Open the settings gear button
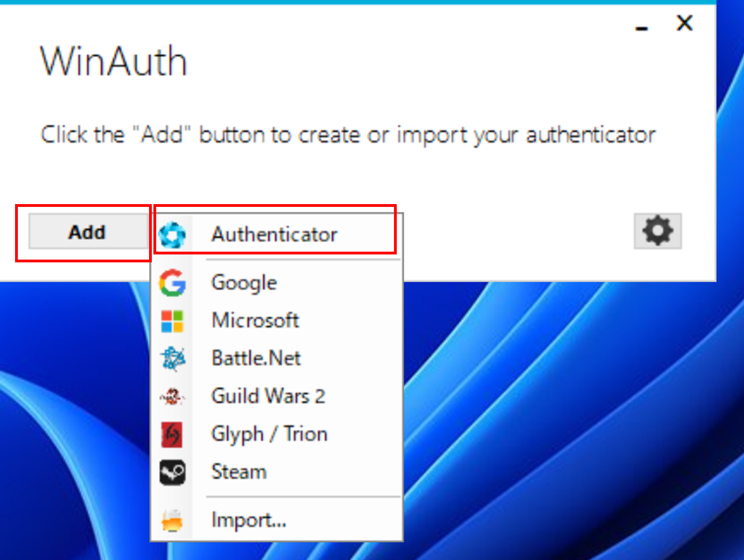 pos(658,231)
